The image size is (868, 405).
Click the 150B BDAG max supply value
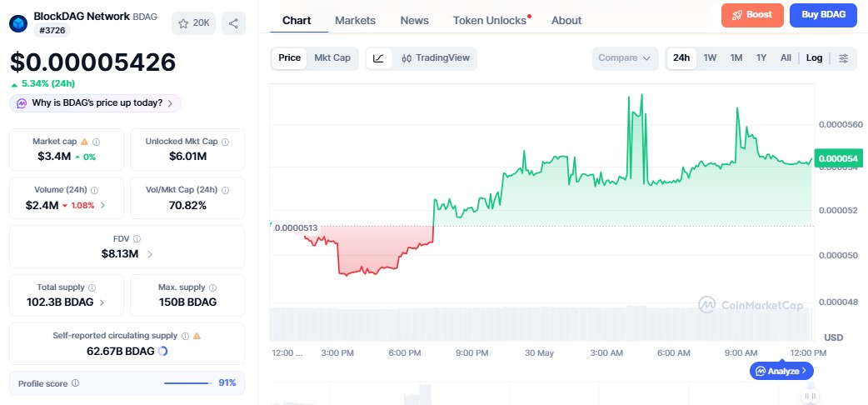pos(187,302)
